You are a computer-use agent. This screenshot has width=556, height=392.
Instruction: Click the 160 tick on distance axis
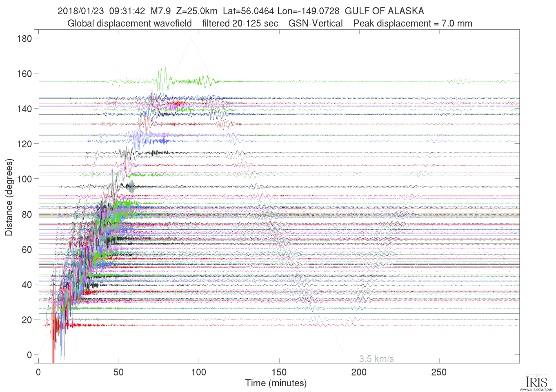pos(24,74)
